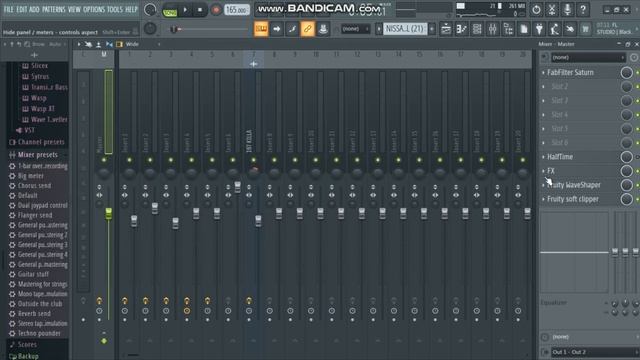This screenshot has height=360, width=640.
Task: Mute the 197 KILLA track LED
Action: click(253, 160)
